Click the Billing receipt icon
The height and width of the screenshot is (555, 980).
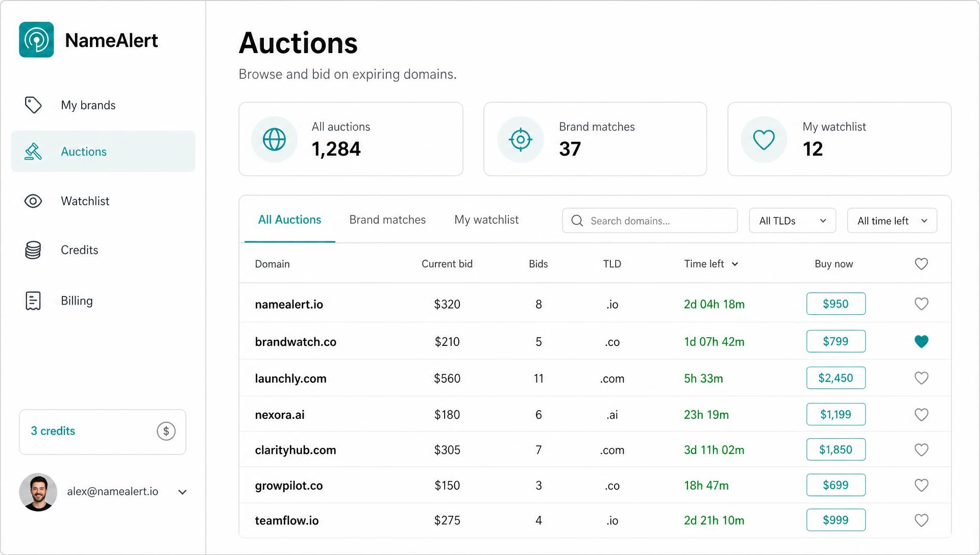(33, 300)
